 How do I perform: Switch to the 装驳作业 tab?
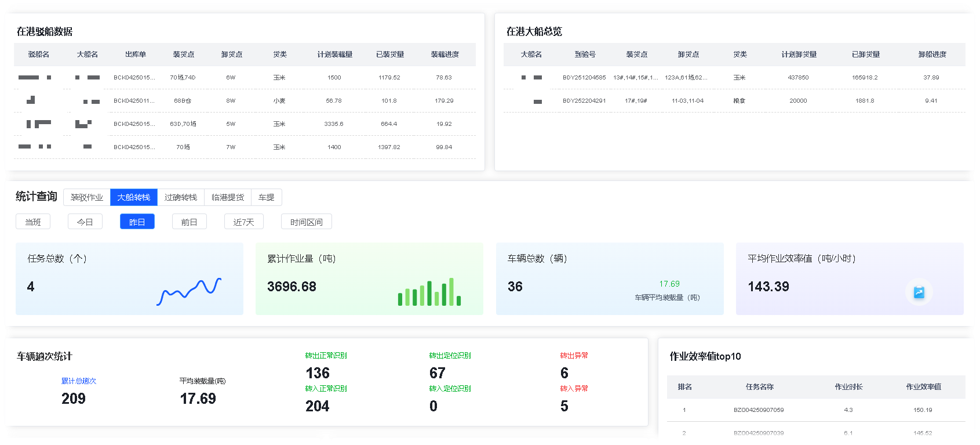(x=87, y=197)
